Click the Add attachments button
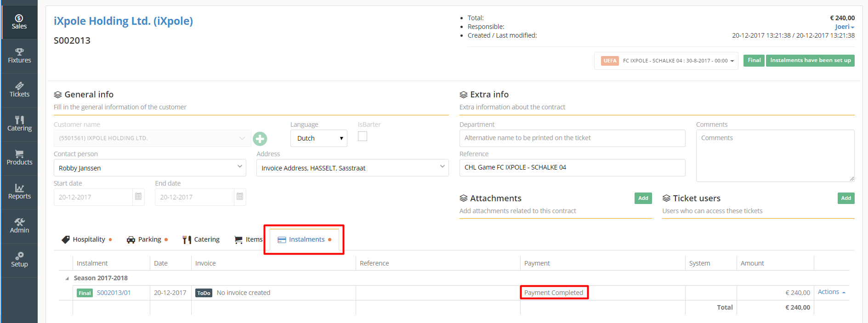Screen dimensions: 868x323 tap(643, 198)
